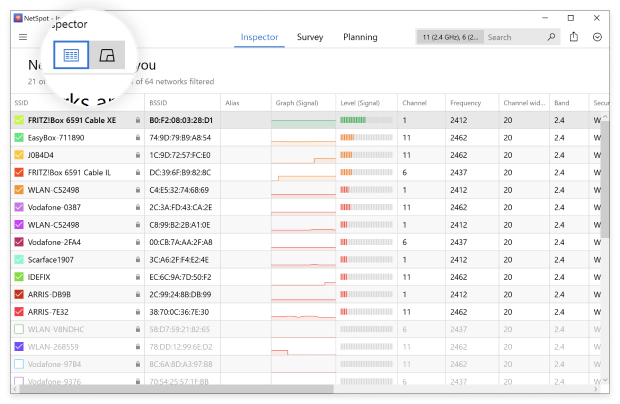
Task: Click lock icon on FRITZ!Box 6591 Cable IL row
Action: click(138, 172)
